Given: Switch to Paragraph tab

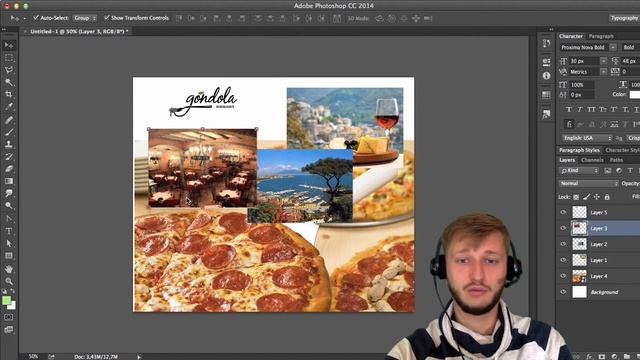Looking at the screenshot, I should click(x=601, y=36).
